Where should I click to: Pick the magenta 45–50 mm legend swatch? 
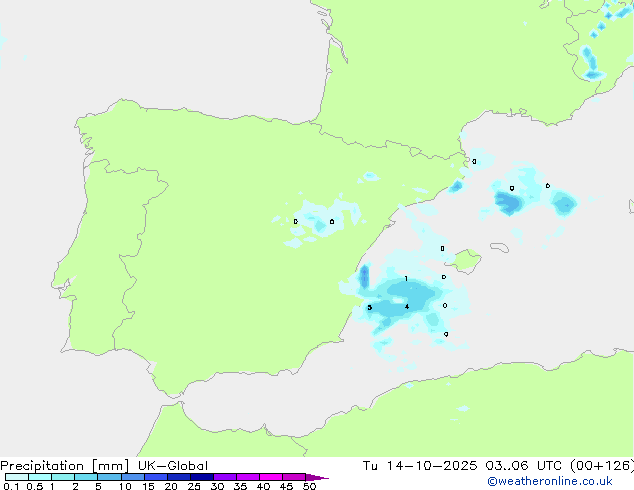pos(293,478)
